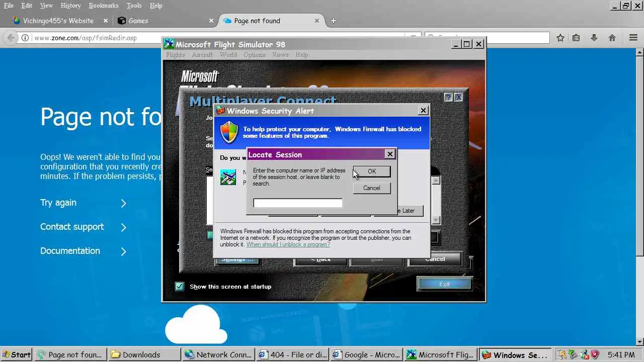Click OK in the Locate Session dialog

pos(372,171)
